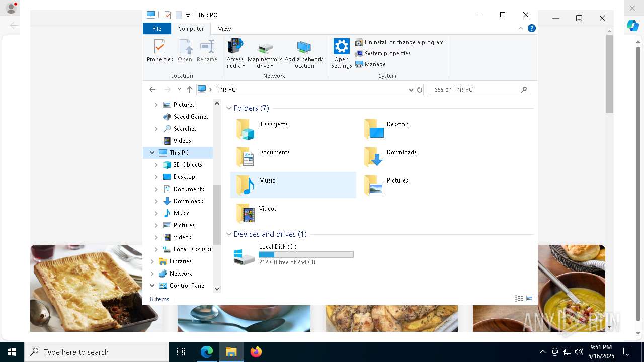Click the Access media ribbon button
Screen dimensions: 644x362
point(235,53)
